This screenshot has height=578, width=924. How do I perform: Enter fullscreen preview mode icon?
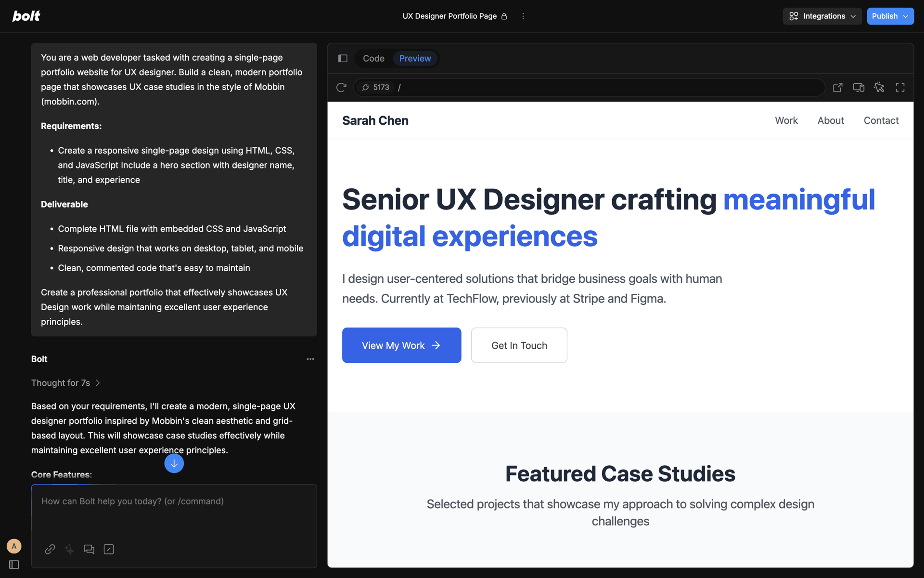(900, 87)
